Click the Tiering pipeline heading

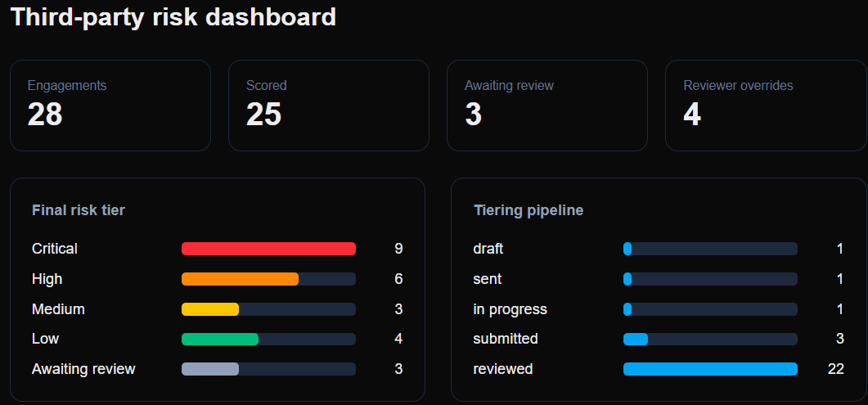pos(528,210)
